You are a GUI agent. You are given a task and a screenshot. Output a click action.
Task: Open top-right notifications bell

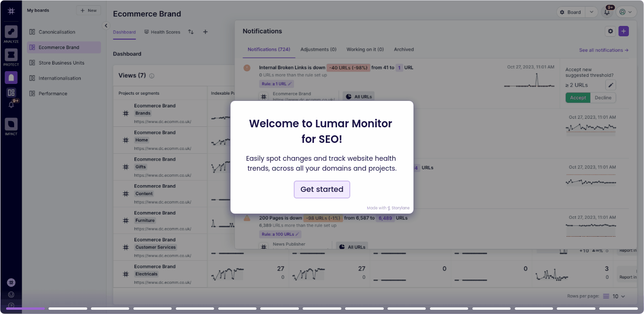tap(607, 12)
